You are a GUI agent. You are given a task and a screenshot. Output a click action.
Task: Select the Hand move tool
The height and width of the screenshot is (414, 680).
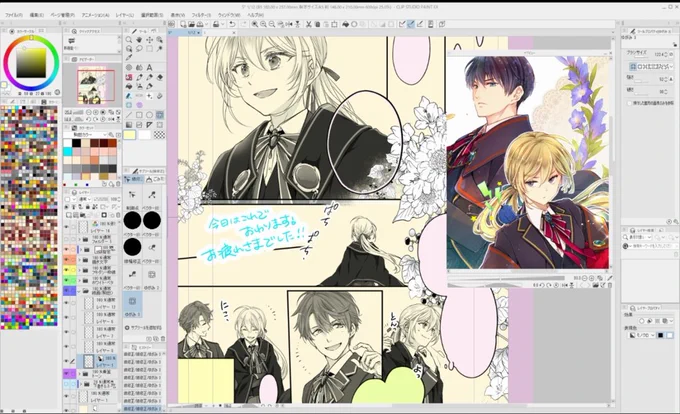(x=139, y=39)
